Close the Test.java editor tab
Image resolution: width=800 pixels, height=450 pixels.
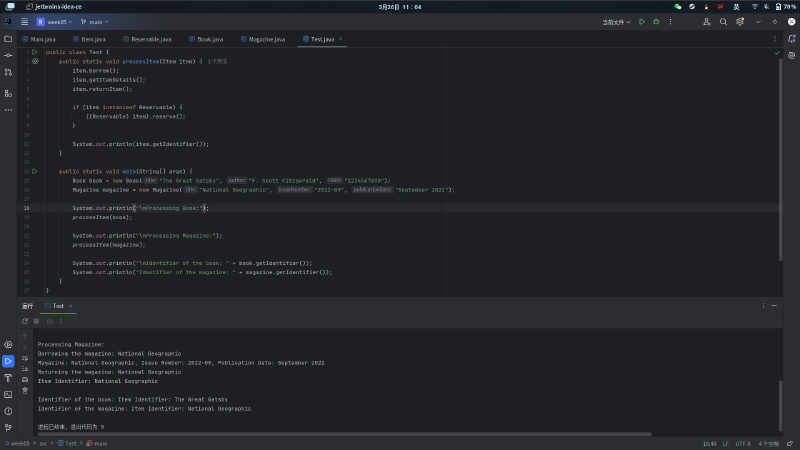tap(340, 39)
